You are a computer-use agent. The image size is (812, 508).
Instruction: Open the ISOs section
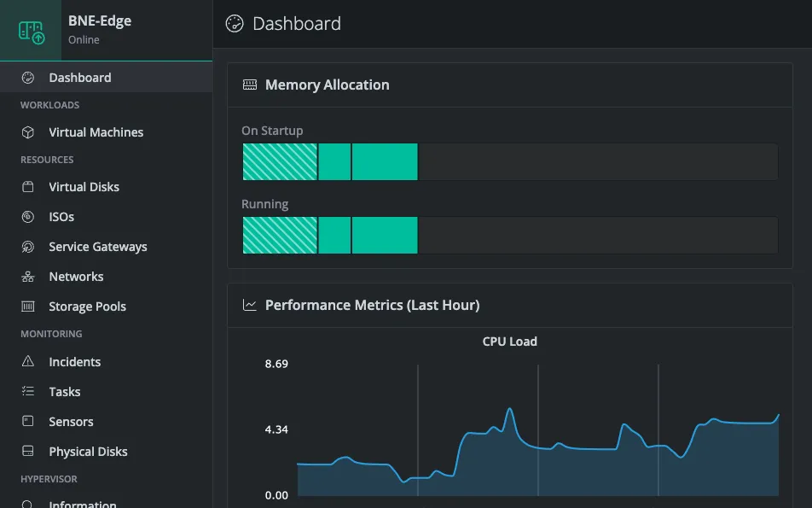point(106,217)
